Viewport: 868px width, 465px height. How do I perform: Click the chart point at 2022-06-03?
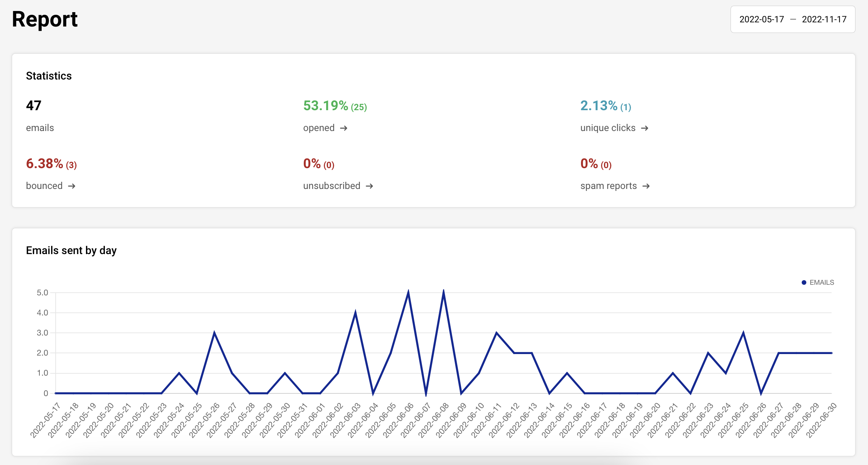pyautogui.click(x=355, y=313)
